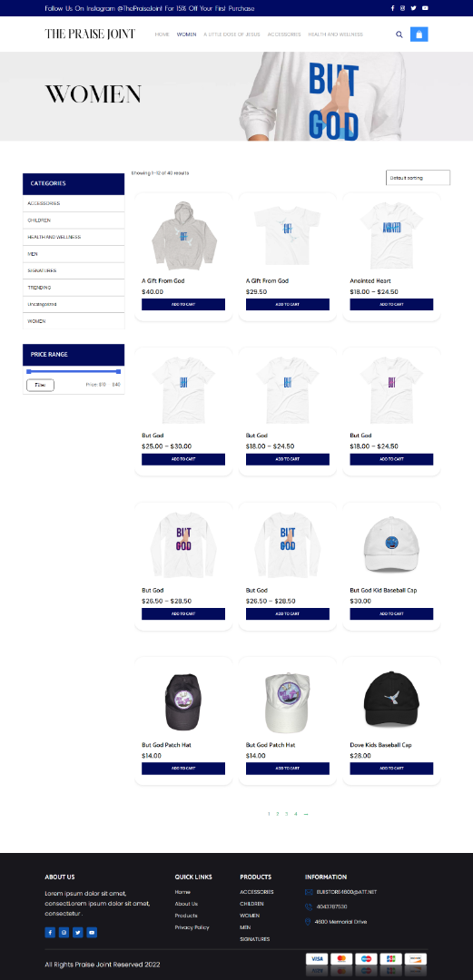
Task: Open Health and Wellness menu item
Action: (335, 34)
